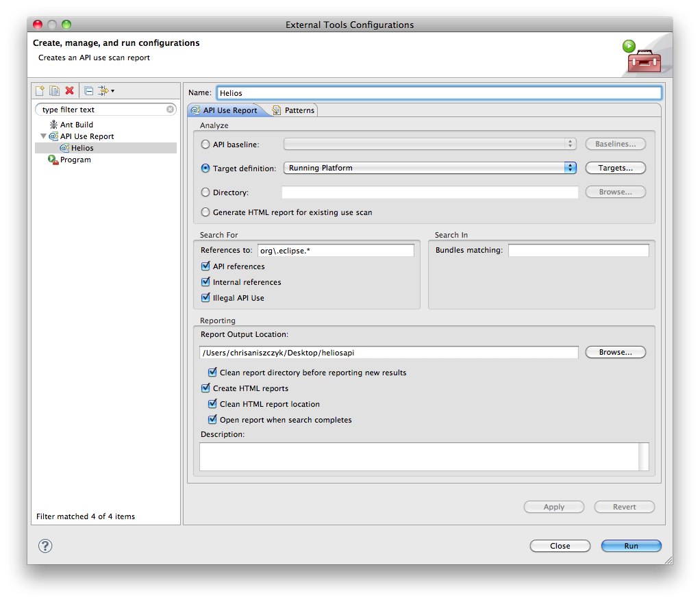Image resolution: width=700 pixels, height=602 pixels.
Task: Open the Running Platform target dropdown
Action: pos(430,168)
